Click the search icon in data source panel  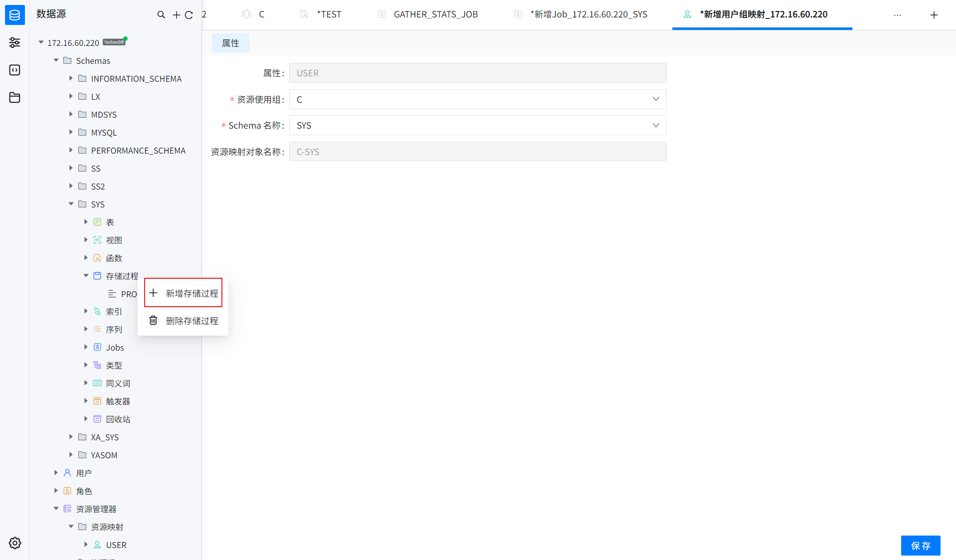(161, 15)
